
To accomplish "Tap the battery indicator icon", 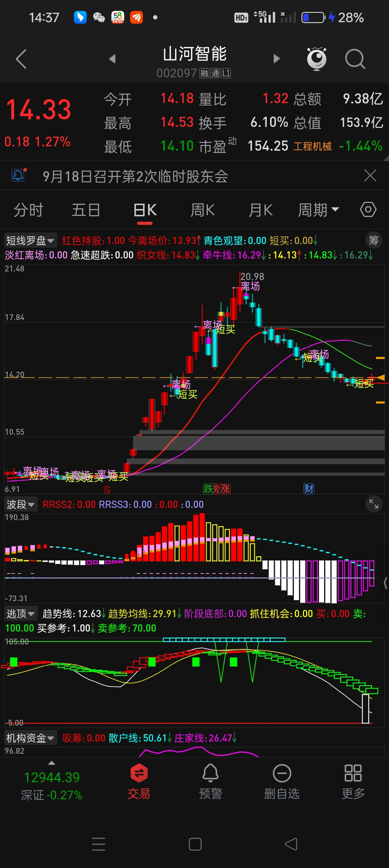I will coord(313,17).
